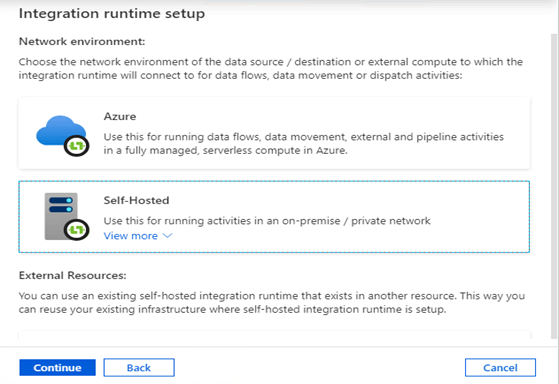The height and width of the screenshot is (384, 559).
Task: Select the Azure network environment card title
Action: [x=120, y=117]
